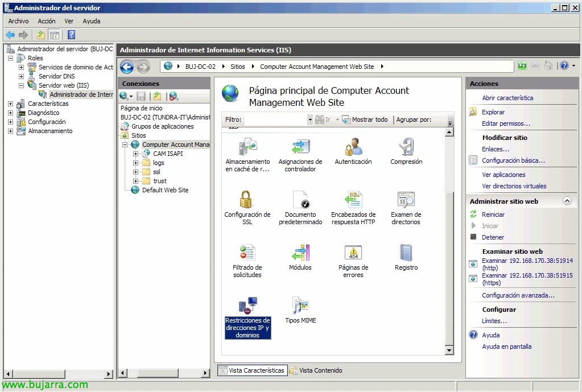The image size is (582, 392).
Task: Click Detener to stop the site
Action: tap(493, 237)
